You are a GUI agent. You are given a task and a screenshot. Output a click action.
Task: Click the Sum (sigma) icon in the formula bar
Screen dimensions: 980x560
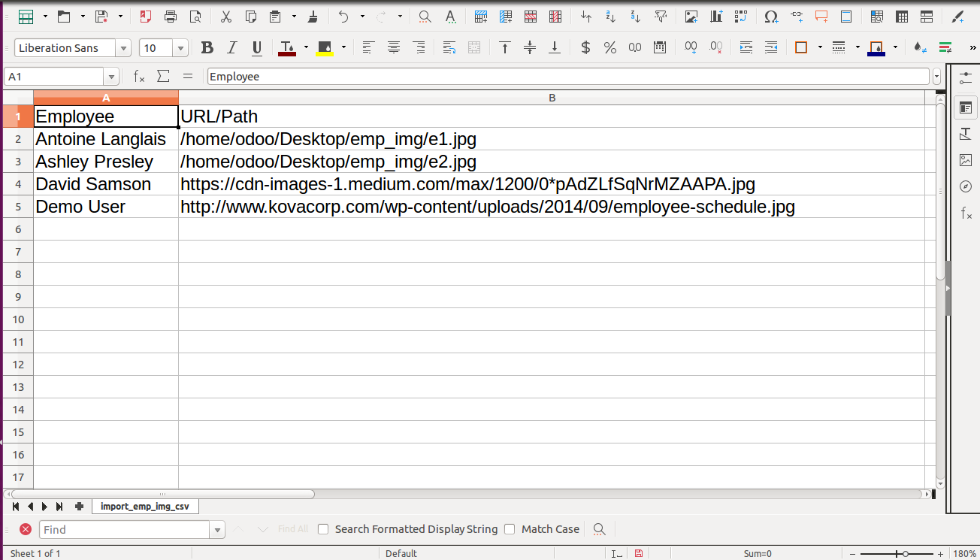[x=163, y=76]
